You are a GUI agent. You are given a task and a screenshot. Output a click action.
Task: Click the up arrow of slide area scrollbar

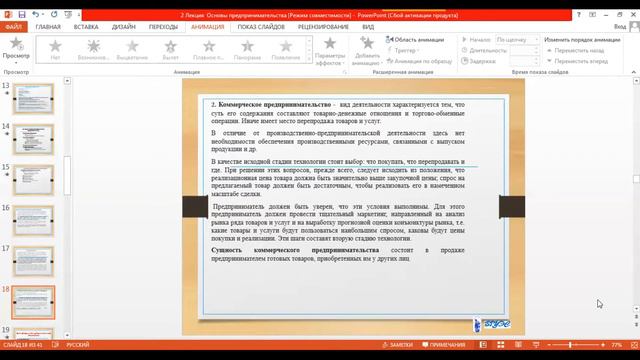[636, 81]
